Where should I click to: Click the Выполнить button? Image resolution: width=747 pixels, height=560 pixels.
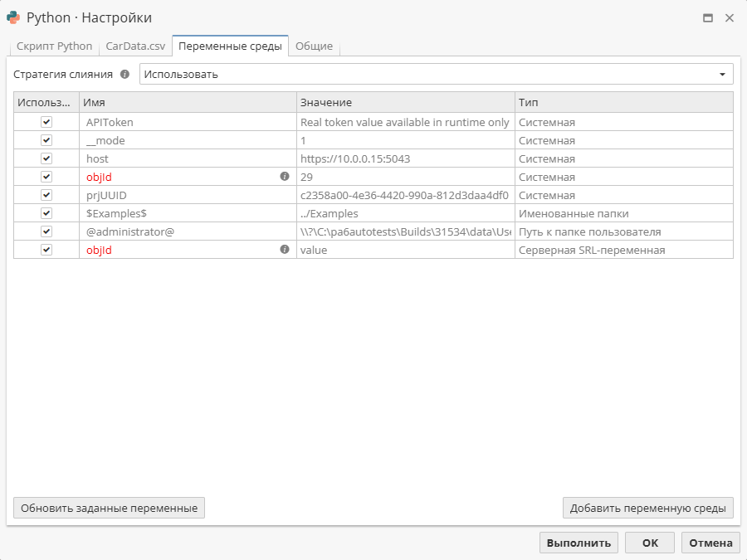pyautogui.click(x=579, y=542)
